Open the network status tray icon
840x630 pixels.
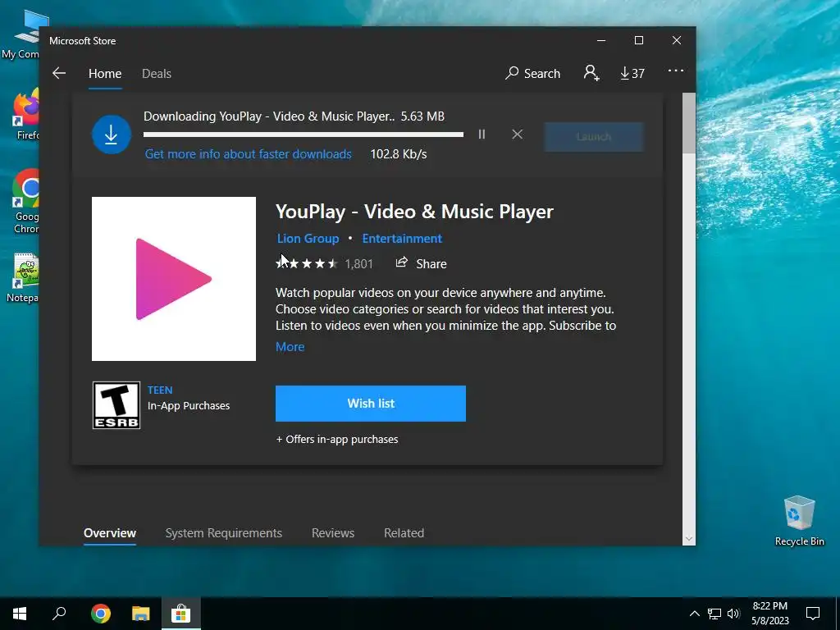(714, 614)
